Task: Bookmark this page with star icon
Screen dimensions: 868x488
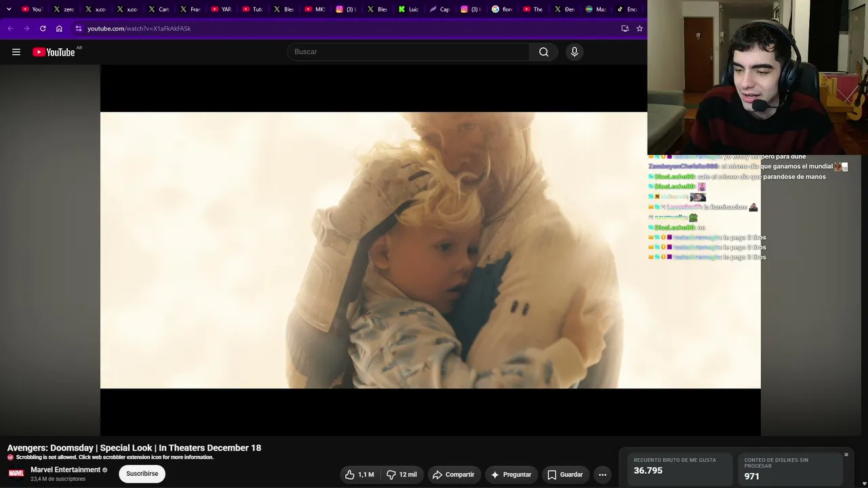Action: 639,28
